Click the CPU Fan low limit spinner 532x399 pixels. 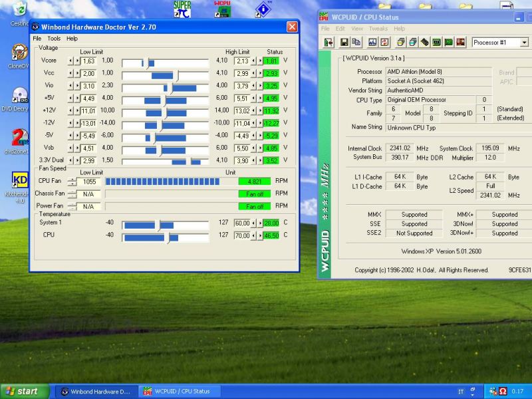(x=72, y=182)
